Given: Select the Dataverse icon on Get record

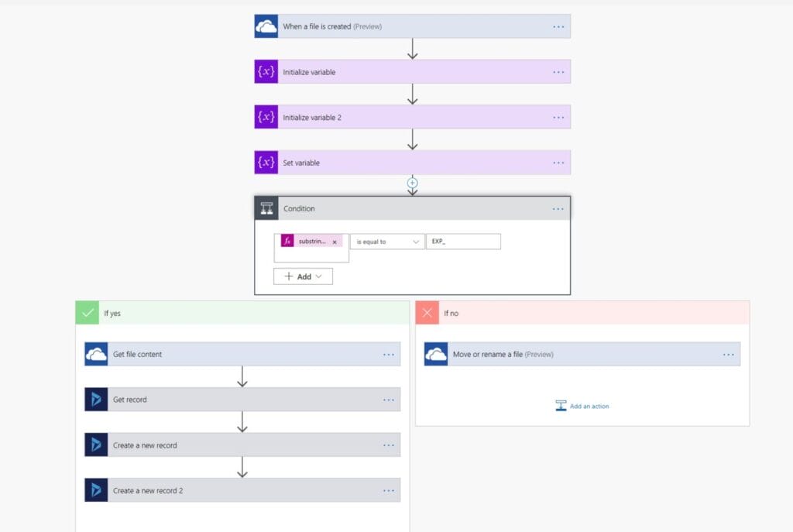Looking at the screenshot, I should coord(96,399).
